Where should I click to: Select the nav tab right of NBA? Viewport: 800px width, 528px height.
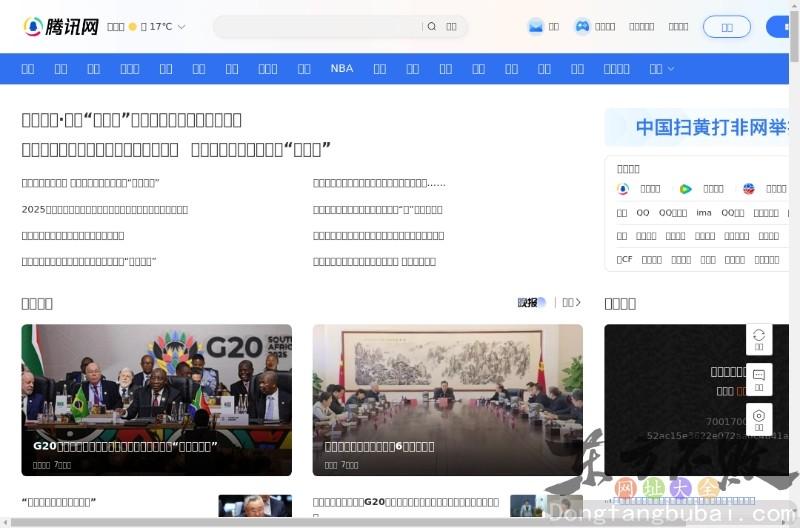380,69
